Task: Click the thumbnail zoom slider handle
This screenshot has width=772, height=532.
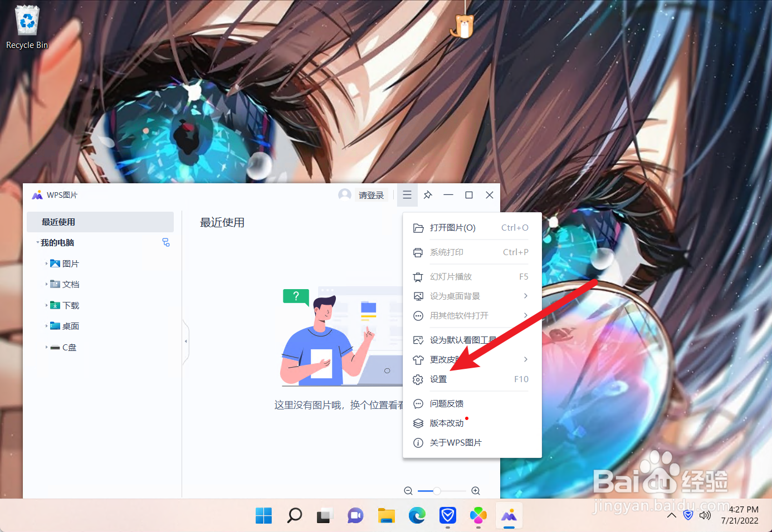Action: point(437,491)
